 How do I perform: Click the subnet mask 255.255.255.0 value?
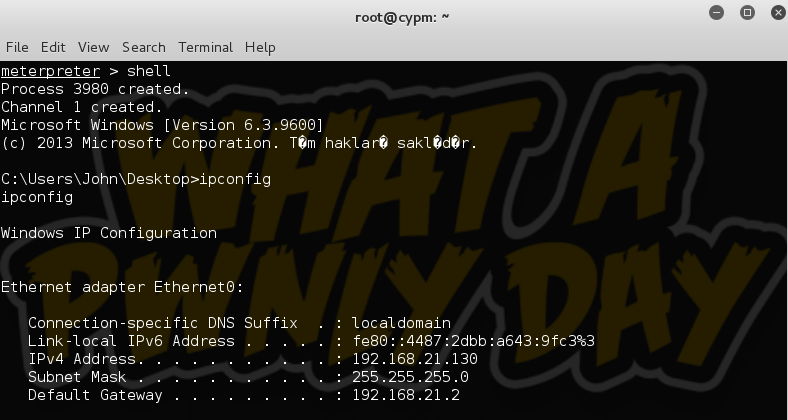tap(410, 377)
